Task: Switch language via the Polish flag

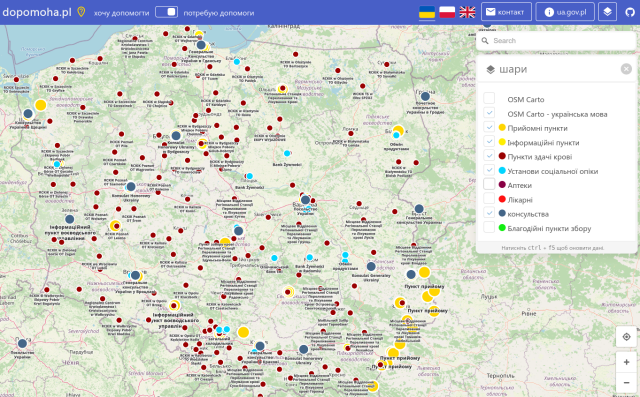Action: click(447, 12)
